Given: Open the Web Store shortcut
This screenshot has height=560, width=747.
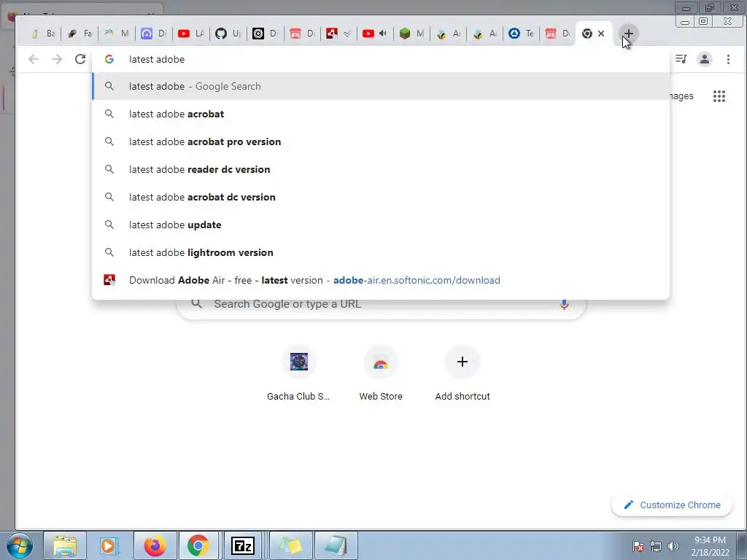Looking at the screenshot, I should click(381, 374).
